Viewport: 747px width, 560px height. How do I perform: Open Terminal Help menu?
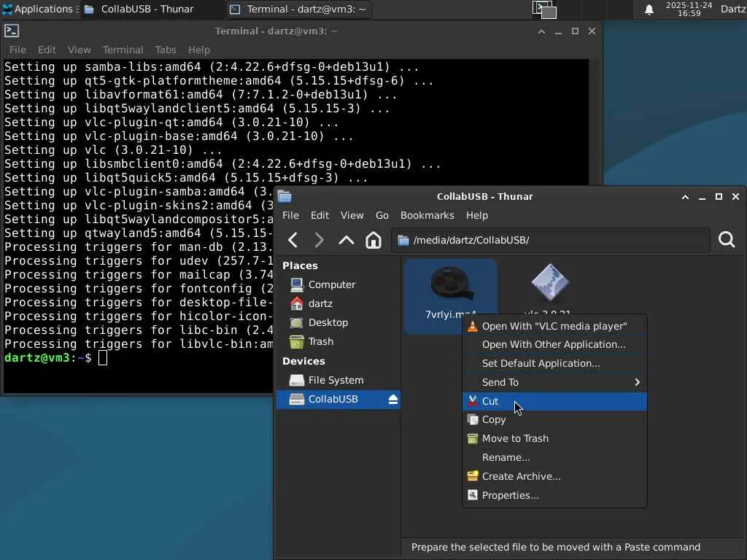point(198,50)
